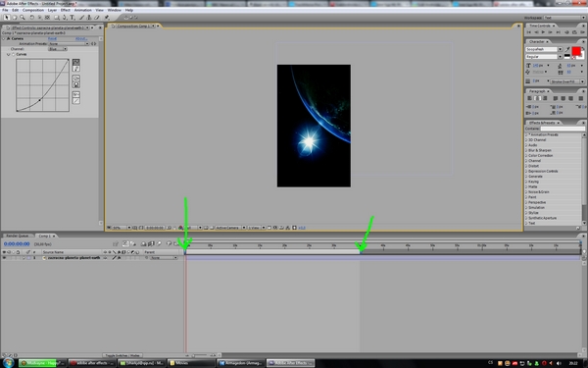Select the Selection arrow tool
The width and height of the screenshot is (588, 368).
(7, 18)
